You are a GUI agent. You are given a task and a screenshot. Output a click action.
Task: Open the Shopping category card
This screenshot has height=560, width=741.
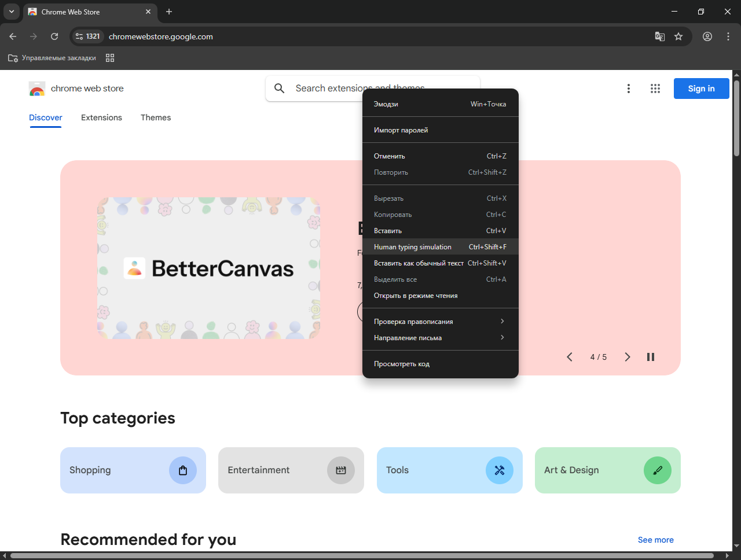133,470
